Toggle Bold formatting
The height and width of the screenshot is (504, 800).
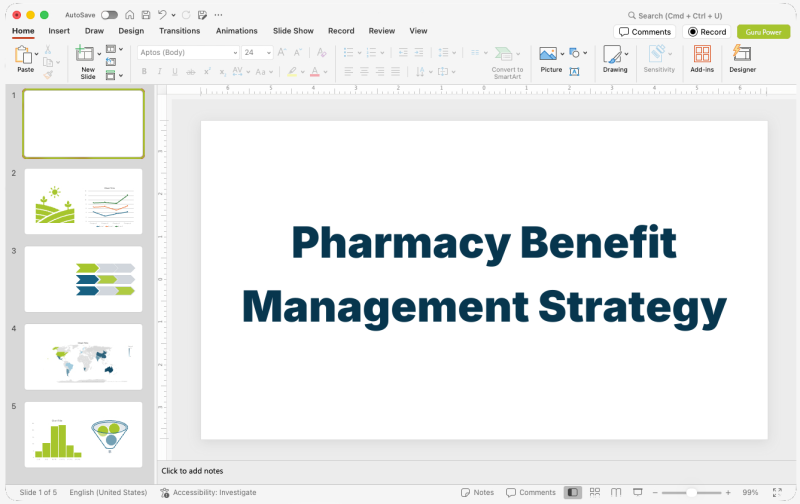click(x=144, y=71)
